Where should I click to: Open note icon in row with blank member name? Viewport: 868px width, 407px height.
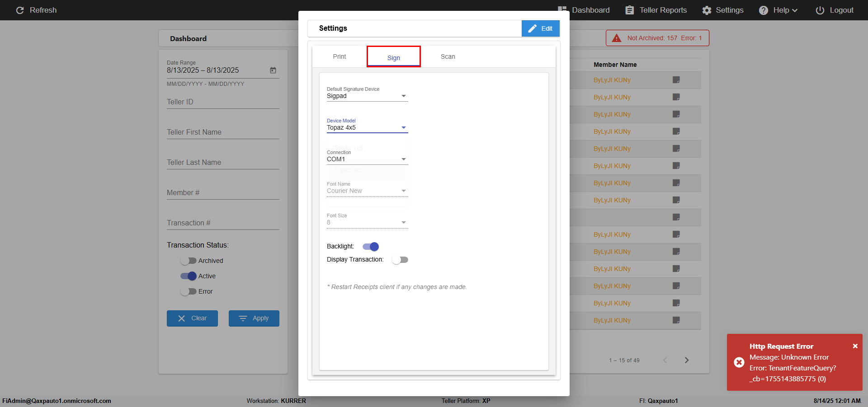[676, 217]
